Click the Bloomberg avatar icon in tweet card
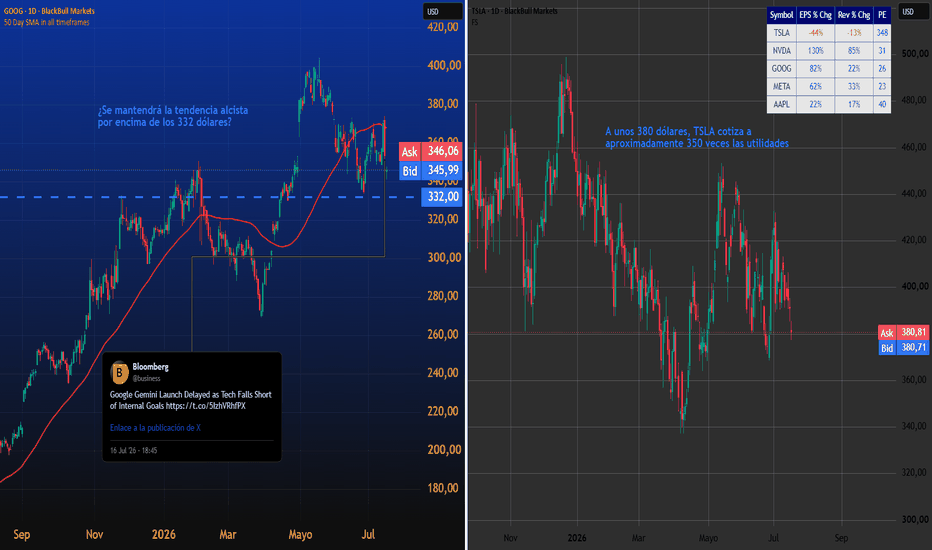932x550 pixels. 119,372
